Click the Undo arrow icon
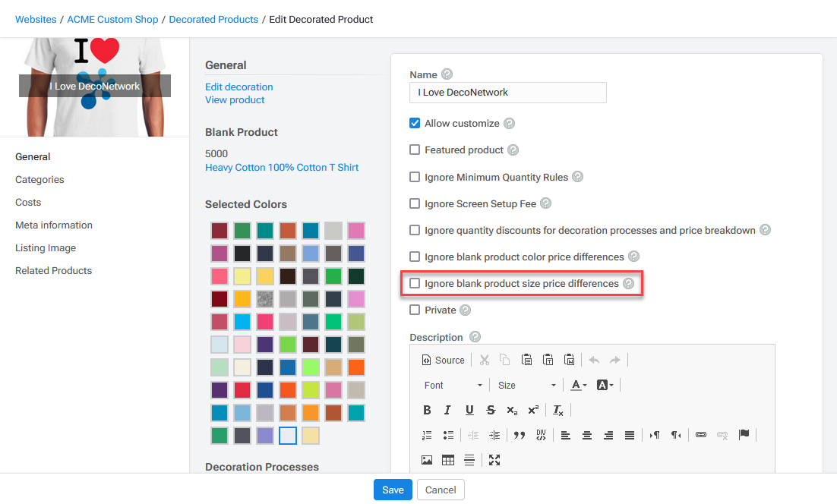 click(x=594, y=360)
